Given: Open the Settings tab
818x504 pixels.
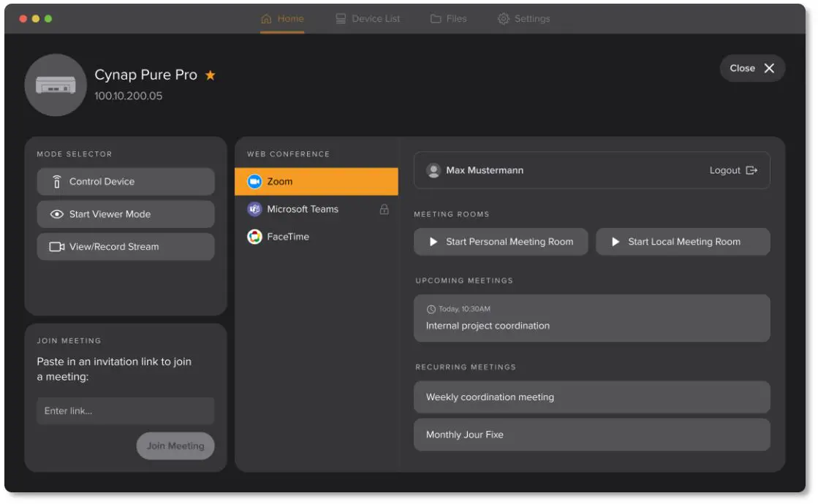Looking at the screenshot, I should [525, 19].
